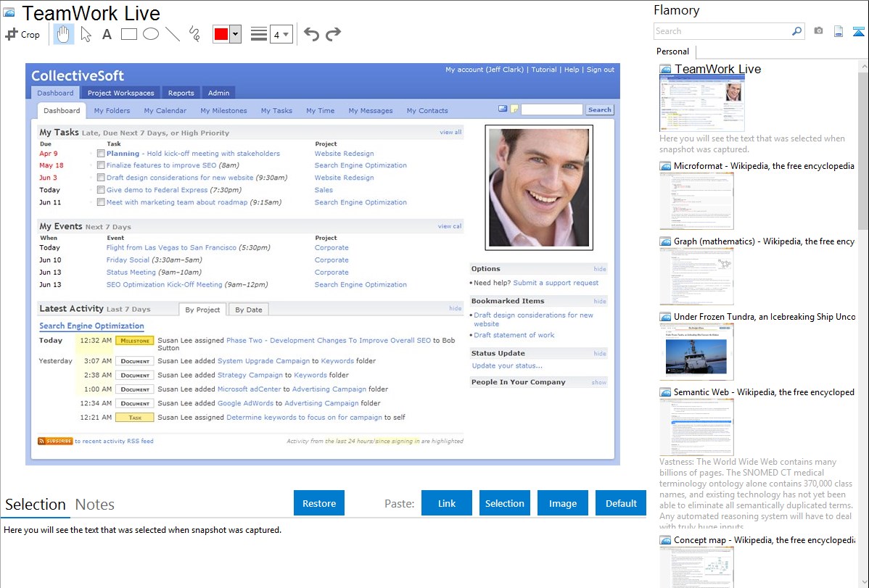
Task: Select the arrow pointer tool
Action: coord(86,34)
